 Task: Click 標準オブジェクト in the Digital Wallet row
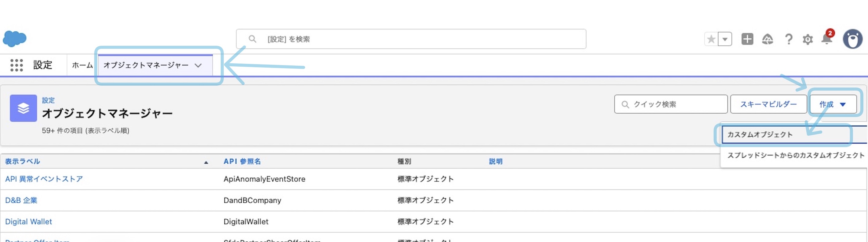coord(425,221)
